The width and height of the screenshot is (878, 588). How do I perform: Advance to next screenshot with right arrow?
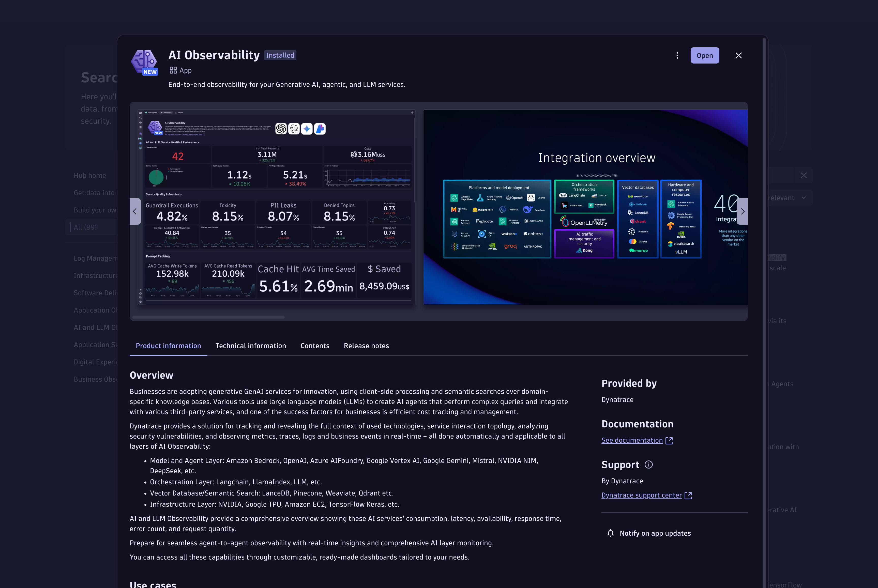click(743, 211)
